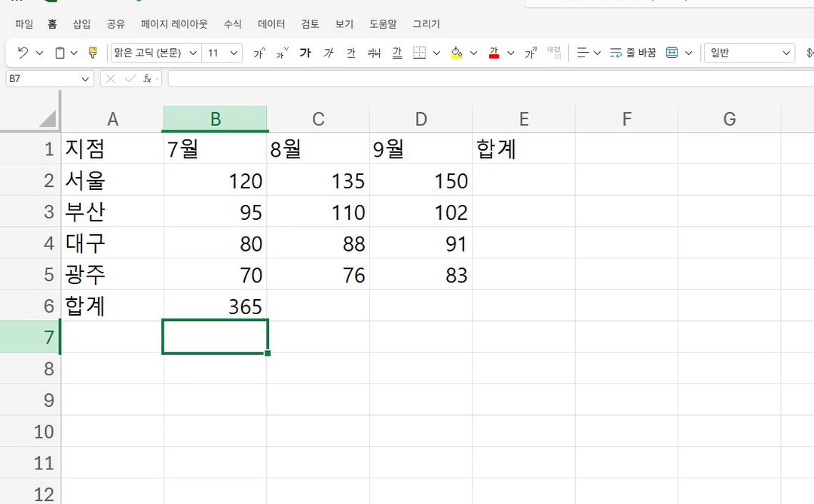Click the Undo icon
The height and width of the screenshot is (504, 814).
(23, 53)
